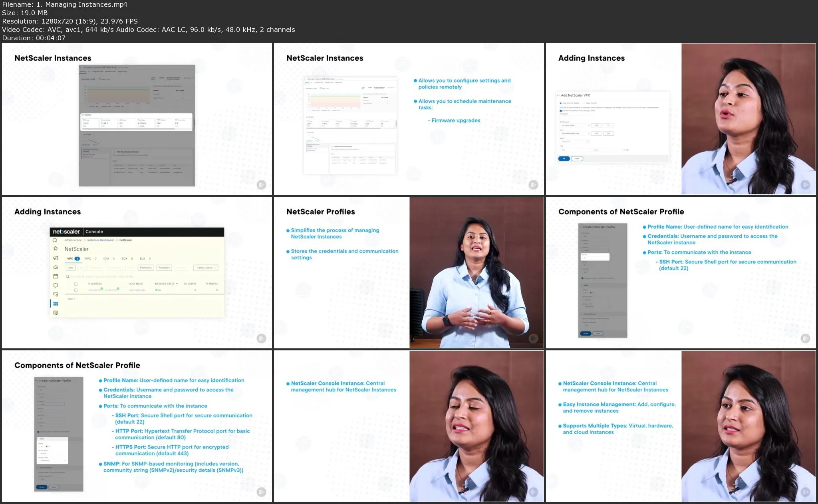This screenshot has width=818, height=504.
Task: Select the Enter Device IP Address radio button
Action: [561, 103]
